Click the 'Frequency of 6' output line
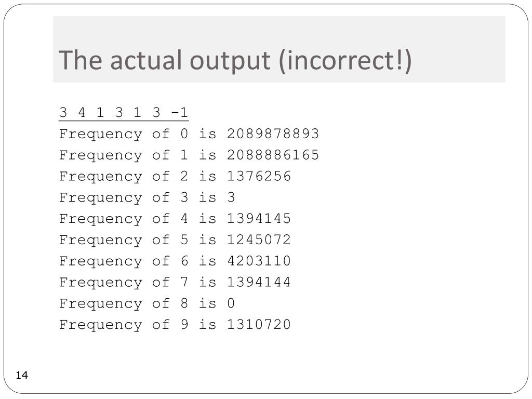This screenshot has width=532, height=399. [x=175, y=261]
